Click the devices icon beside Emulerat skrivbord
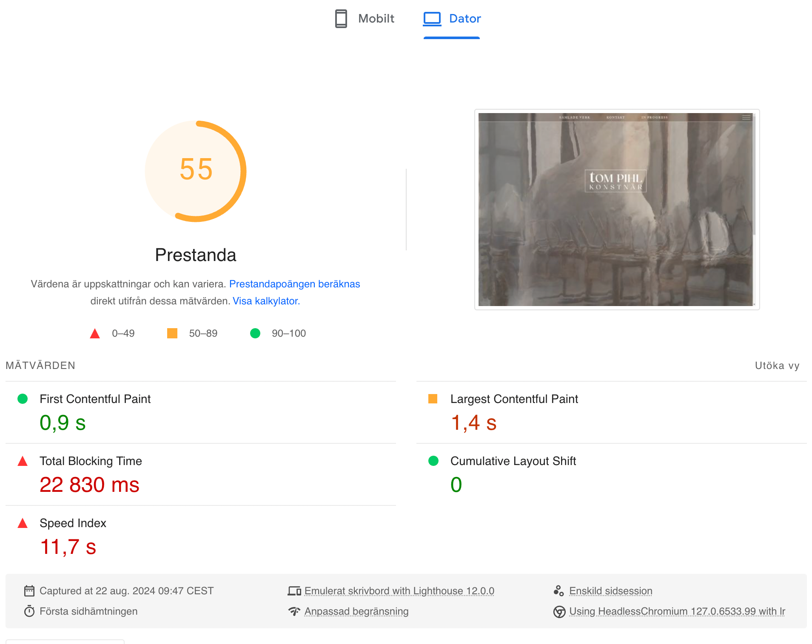The image size is (812, 644). (x=294, y=591)
